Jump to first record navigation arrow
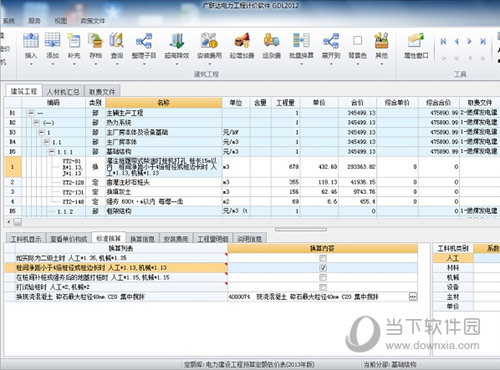Screen dimensions: 500x370 point(443,41)
